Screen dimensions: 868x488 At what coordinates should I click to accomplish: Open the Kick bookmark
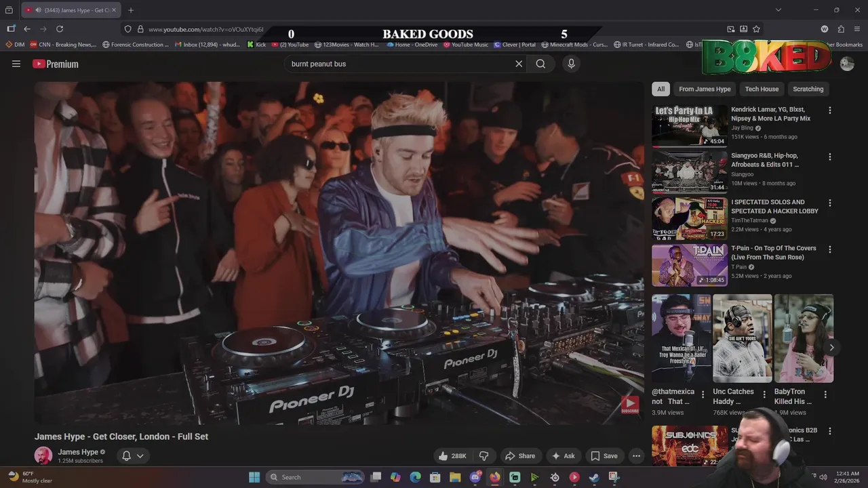(256, 45)
